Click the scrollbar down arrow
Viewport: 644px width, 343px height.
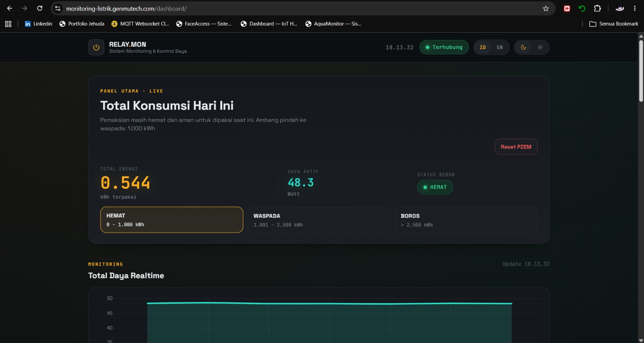[641, 340]
